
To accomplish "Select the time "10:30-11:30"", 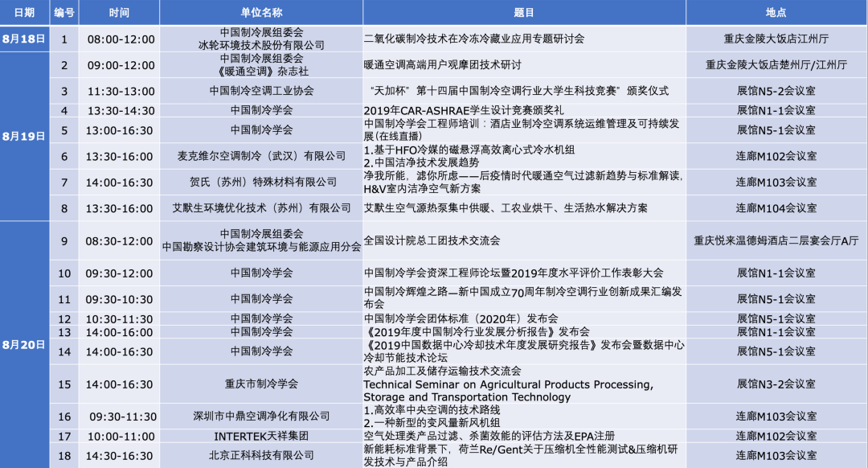I will 119,319.
